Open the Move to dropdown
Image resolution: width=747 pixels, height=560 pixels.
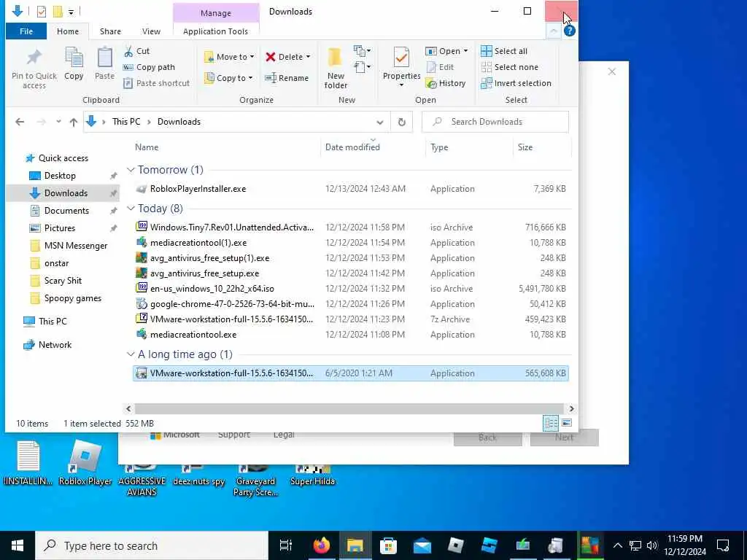coord(229,57)
